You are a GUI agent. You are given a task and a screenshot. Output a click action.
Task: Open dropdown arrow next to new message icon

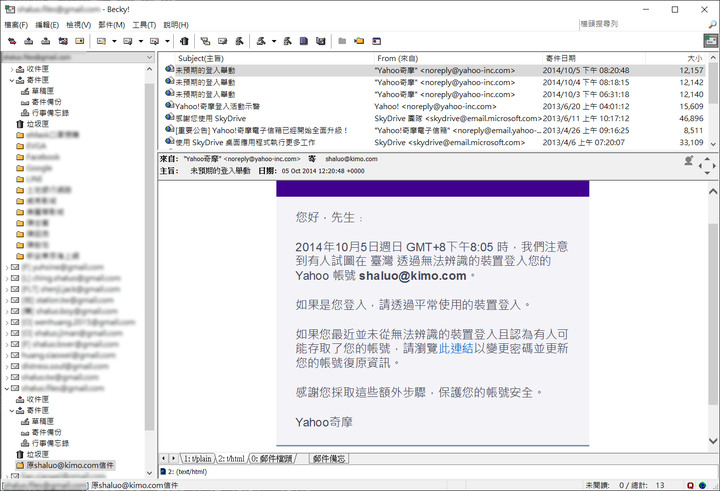click(x=114, y=41)
